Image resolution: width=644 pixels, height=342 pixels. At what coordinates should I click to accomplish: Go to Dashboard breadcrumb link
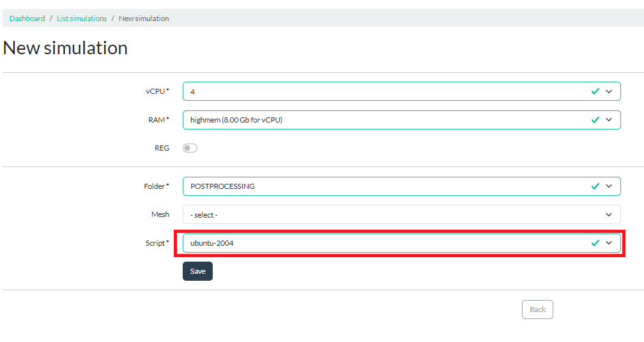[27, 19]
